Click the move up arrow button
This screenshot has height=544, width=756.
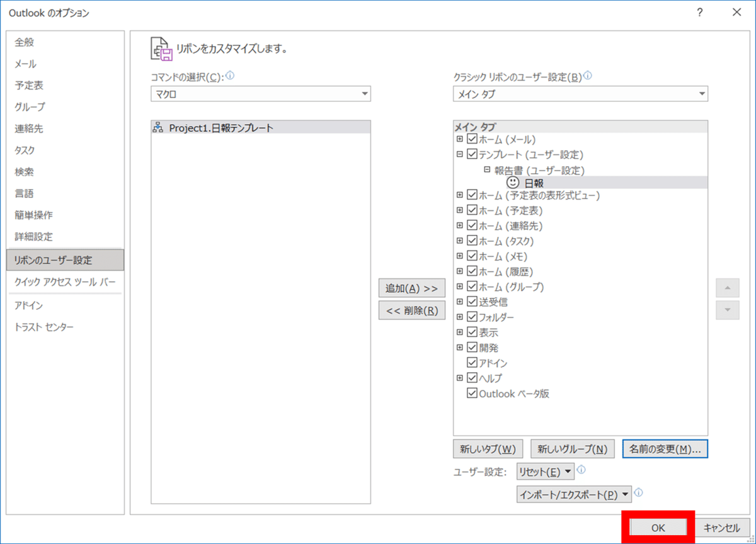tap(728, 288)
